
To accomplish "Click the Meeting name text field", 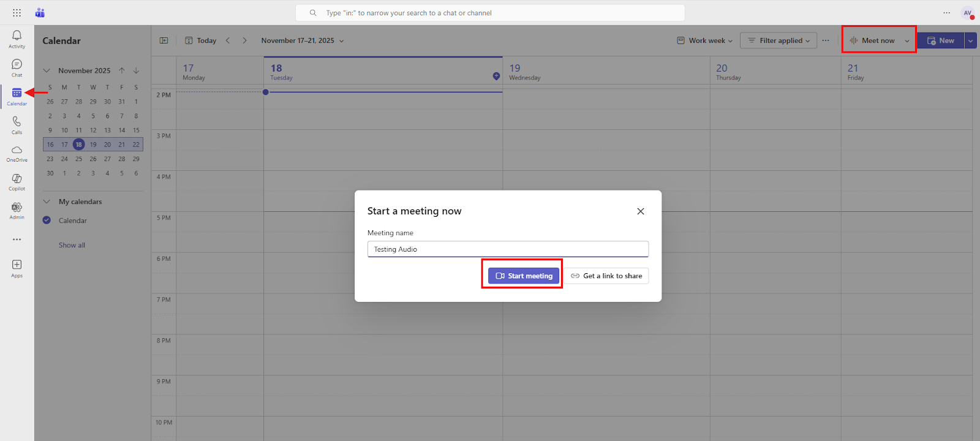I will (508, 249).
